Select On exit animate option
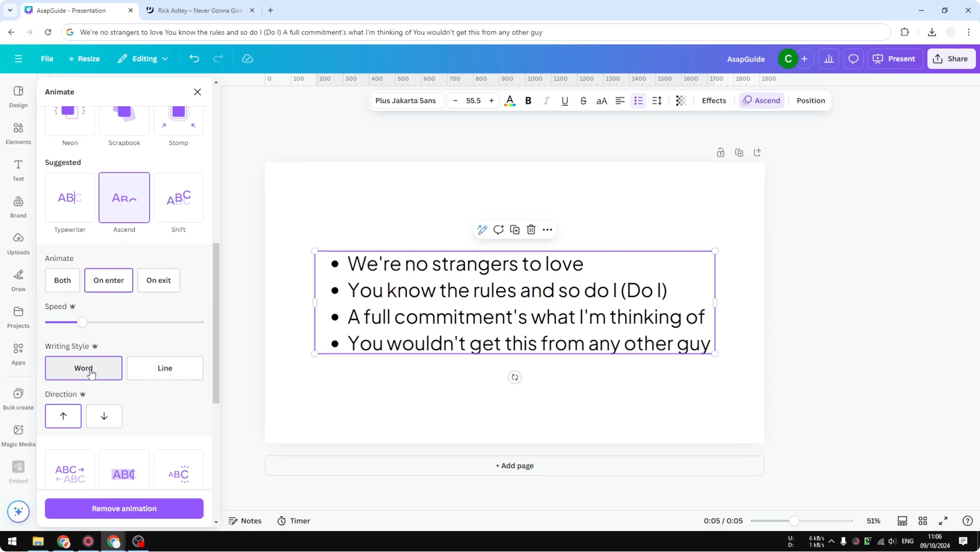 click(x=159, y=281)
